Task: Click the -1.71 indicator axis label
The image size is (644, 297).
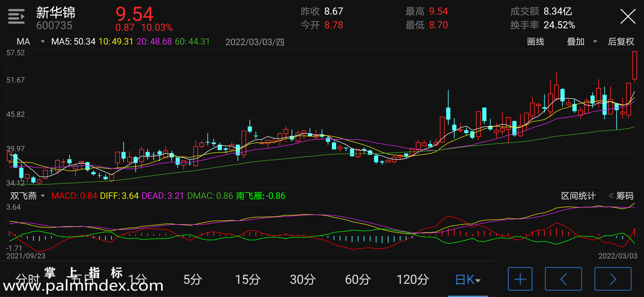Action: [14, 248]
